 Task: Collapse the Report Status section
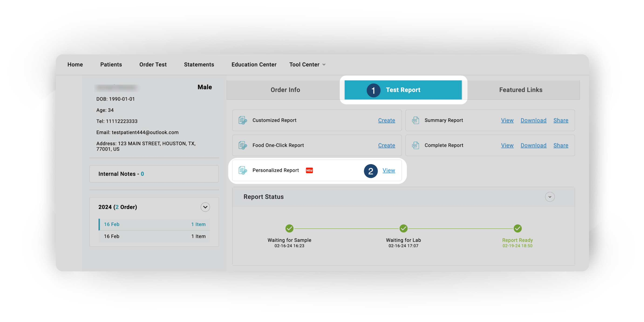tap(550, 197)
